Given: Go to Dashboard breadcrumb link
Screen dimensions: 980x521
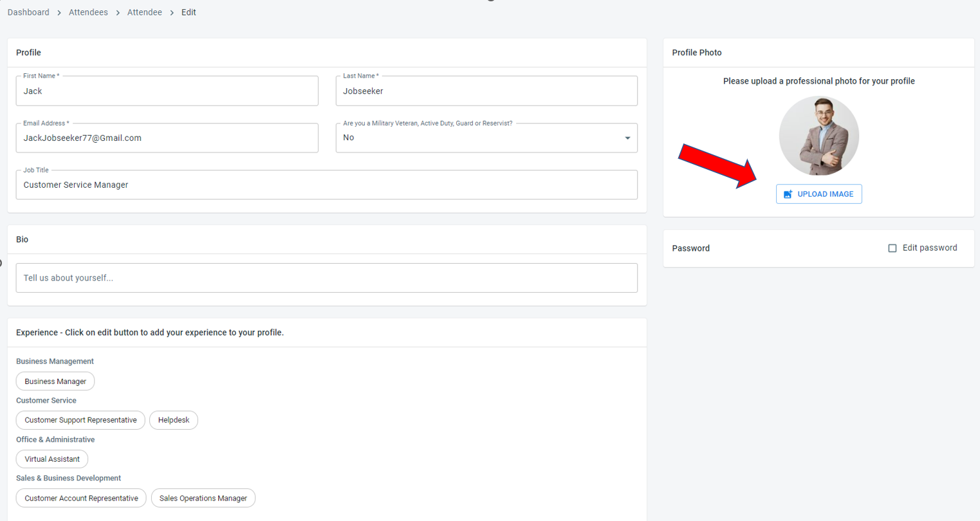Looking at the screenshot, I should click(x=28, y=12).
